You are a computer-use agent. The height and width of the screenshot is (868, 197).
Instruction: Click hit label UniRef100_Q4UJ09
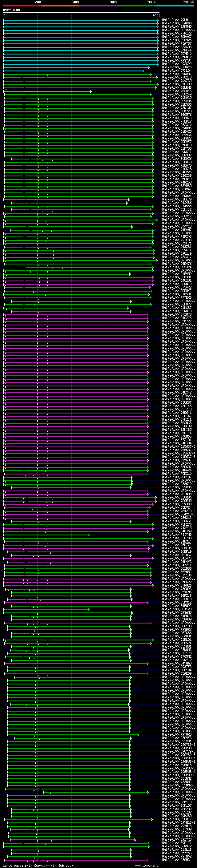point(177,531)
